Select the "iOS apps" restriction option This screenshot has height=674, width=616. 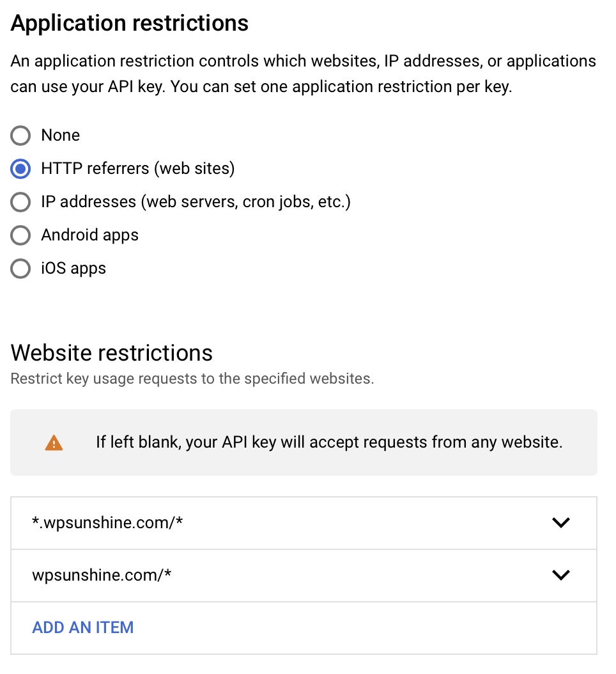pyautogui.click(x=20, y=269)
